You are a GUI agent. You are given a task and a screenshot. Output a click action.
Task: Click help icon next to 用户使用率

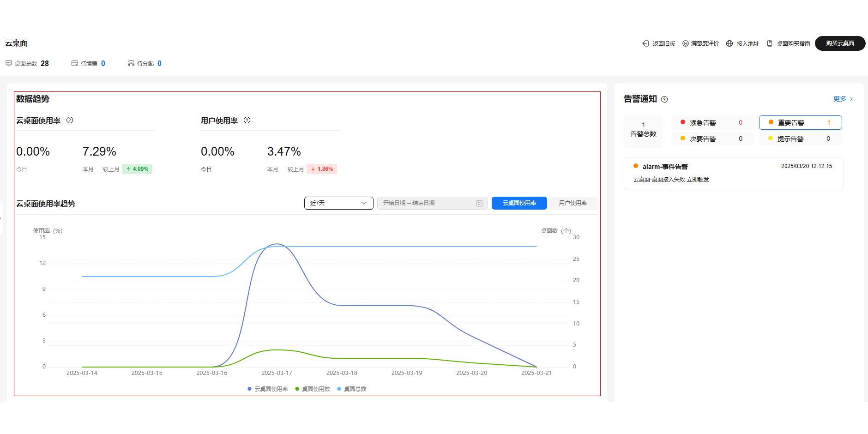click(247, 121)
